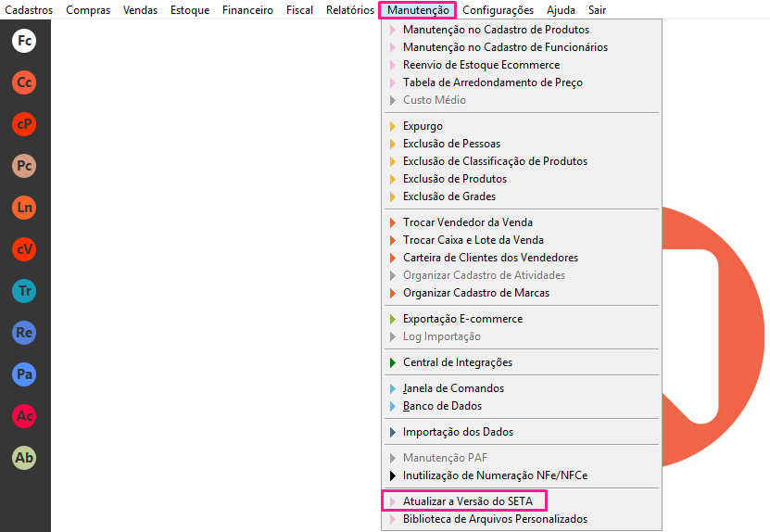Open the Fiscal menu
The image size is (770, 532).
(299, 10)
